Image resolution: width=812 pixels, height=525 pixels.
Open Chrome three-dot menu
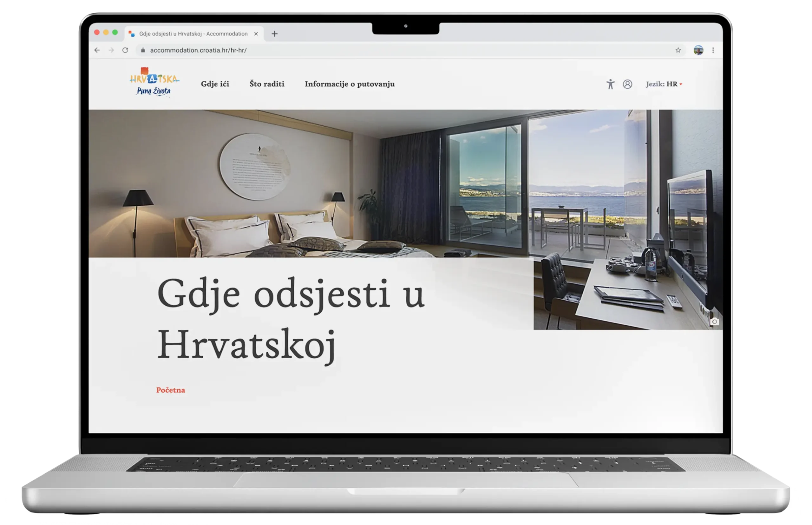(x=713, y=50)
